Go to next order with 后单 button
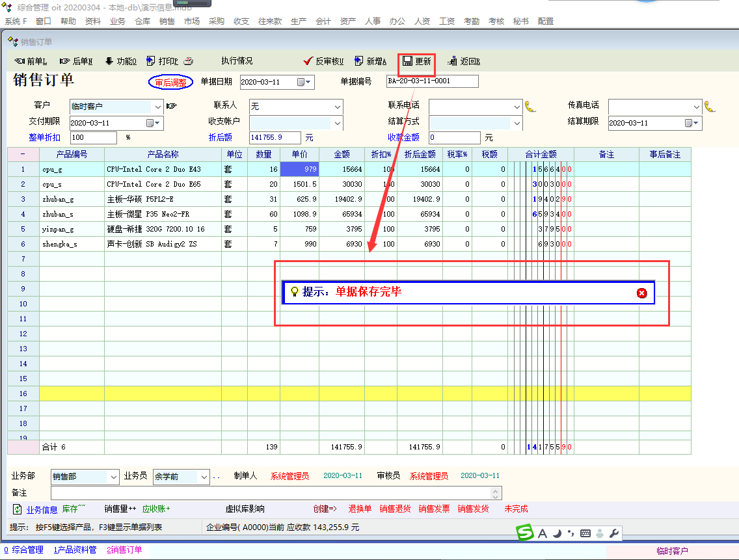The width and height of the screenshot is (739, 560). coord(76,61)
